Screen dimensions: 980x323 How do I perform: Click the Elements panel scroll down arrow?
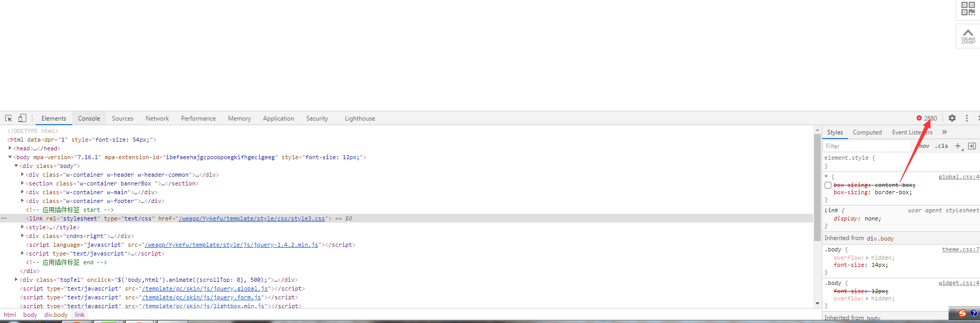click(x=817, y=304)
